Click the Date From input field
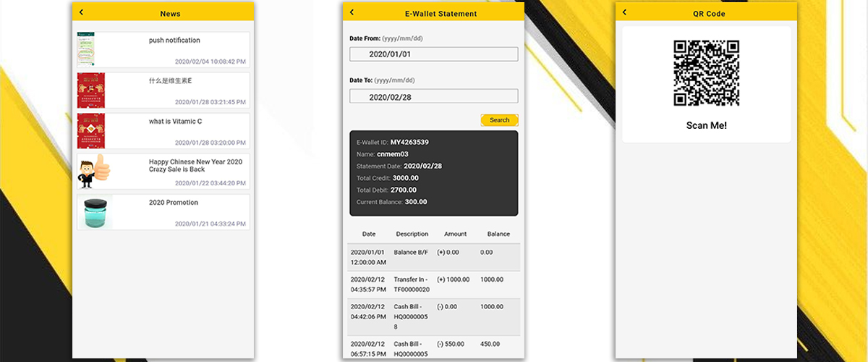 (434, 54)
